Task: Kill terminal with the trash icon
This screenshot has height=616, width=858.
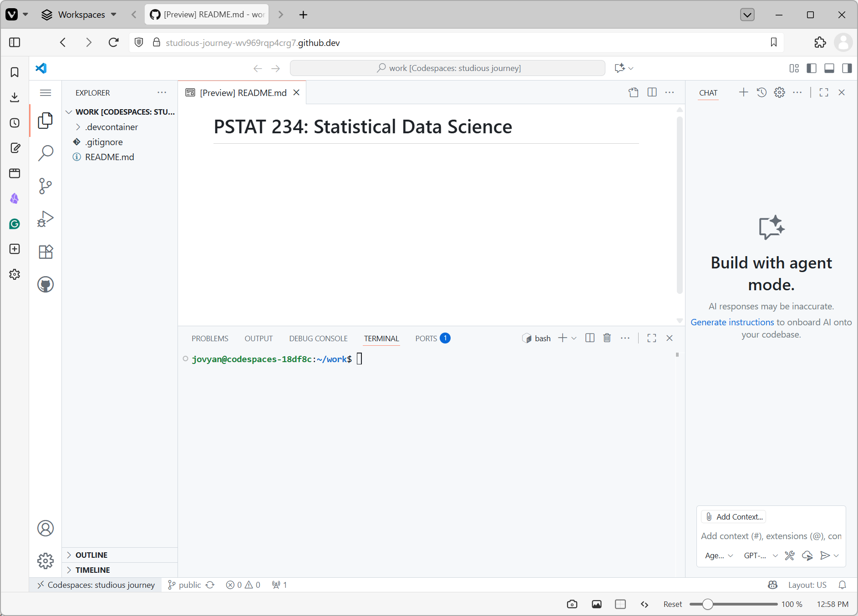Action: pyautogui.click(x=607, y=338)
